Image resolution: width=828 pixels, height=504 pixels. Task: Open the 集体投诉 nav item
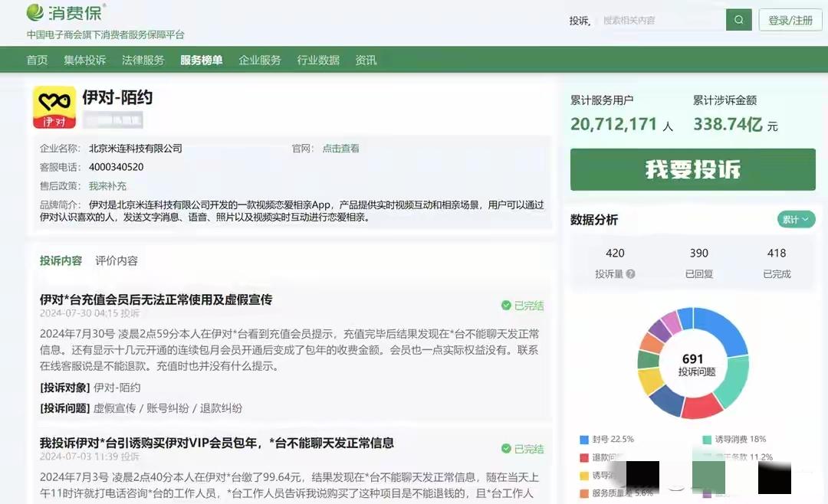click(x=85, y=61)
